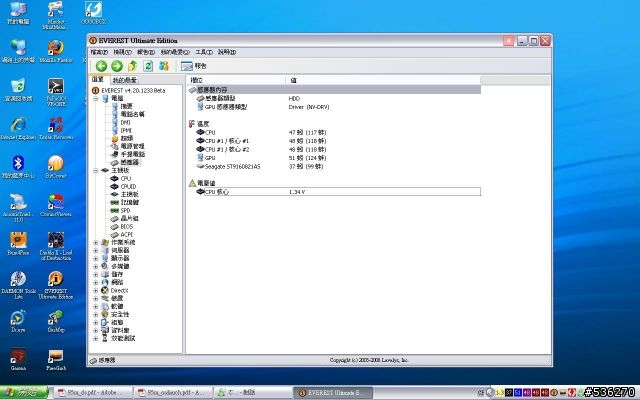
Task: Click the 組態 Config tree icon
Action: 105,322
